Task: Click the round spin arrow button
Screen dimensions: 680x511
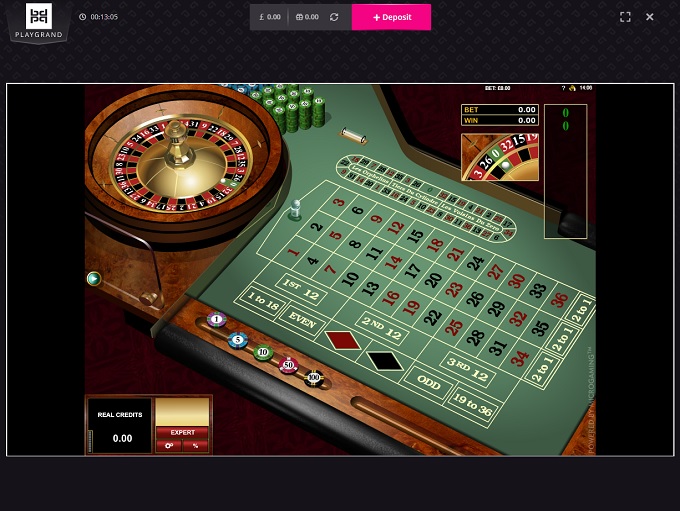Action: [x=94, y=278]
